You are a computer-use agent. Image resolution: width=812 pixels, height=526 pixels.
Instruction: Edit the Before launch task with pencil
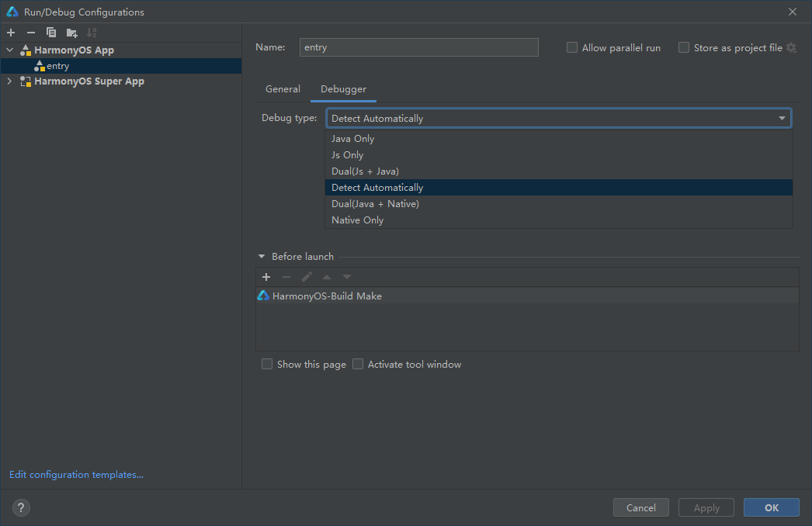point(307,277)
